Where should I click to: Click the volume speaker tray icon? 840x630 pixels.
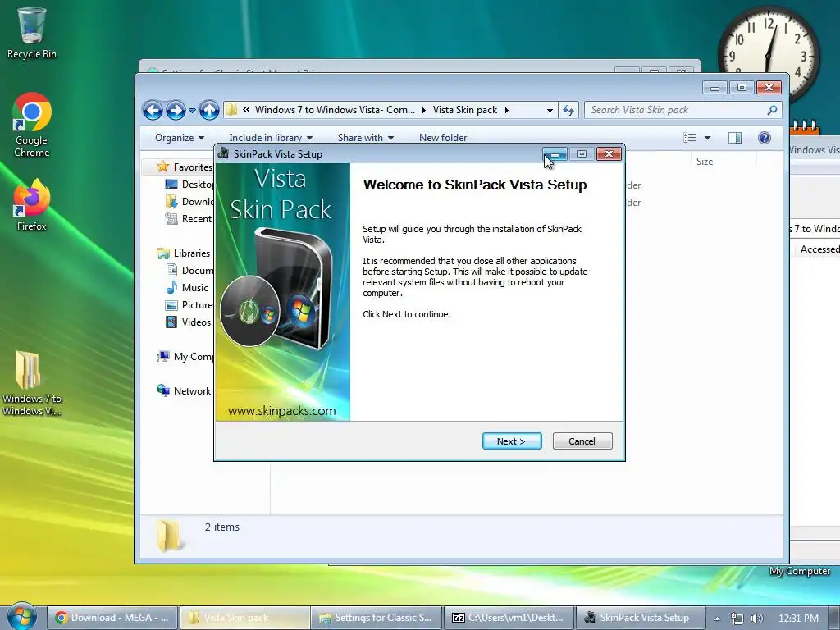click(x=756, y=619)
